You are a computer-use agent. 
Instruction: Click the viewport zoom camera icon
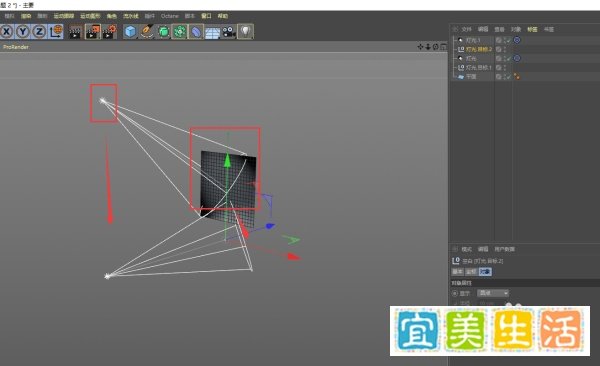428,47
